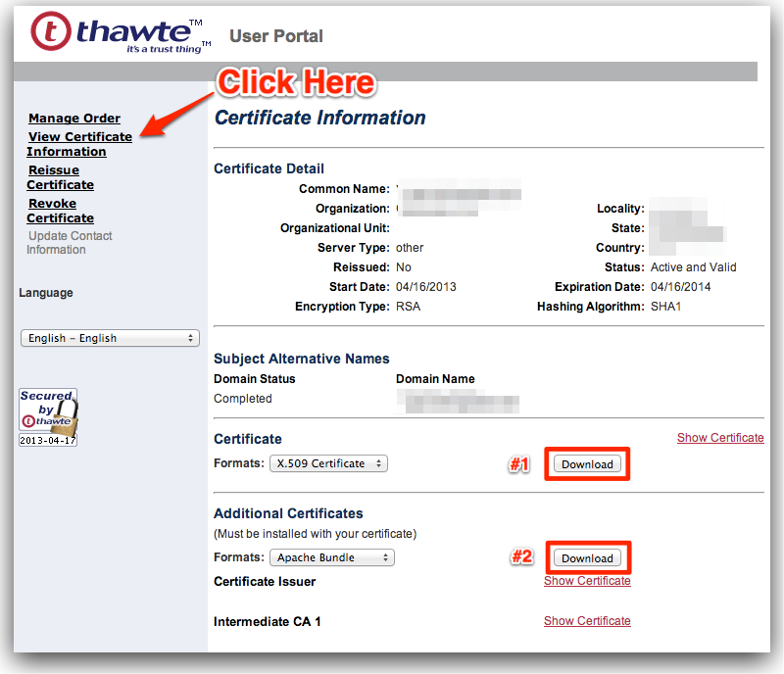This screenshot has width=784, height=674.
Task: Click the Domain Name column header
Action: point(435,379)
